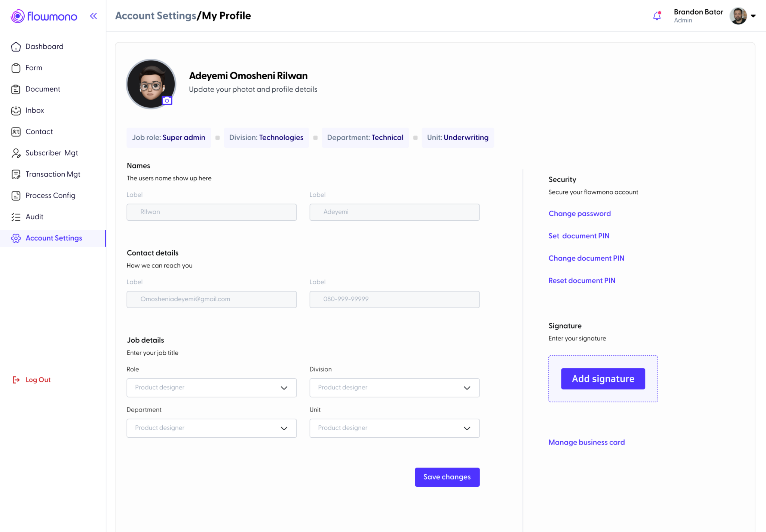Click the Inbox icon in the sidebar
766x532 pixels.
tap(16, 110)
